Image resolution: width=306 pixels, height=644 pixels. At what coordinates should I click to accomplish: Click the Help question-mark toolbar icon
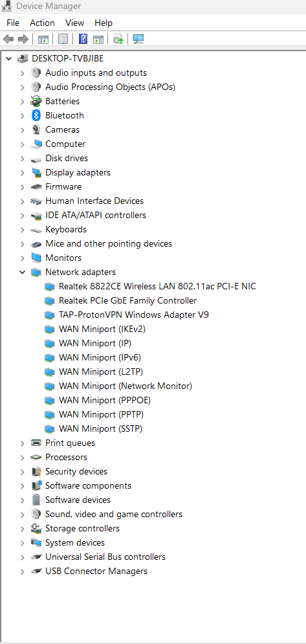click(83, 39)
